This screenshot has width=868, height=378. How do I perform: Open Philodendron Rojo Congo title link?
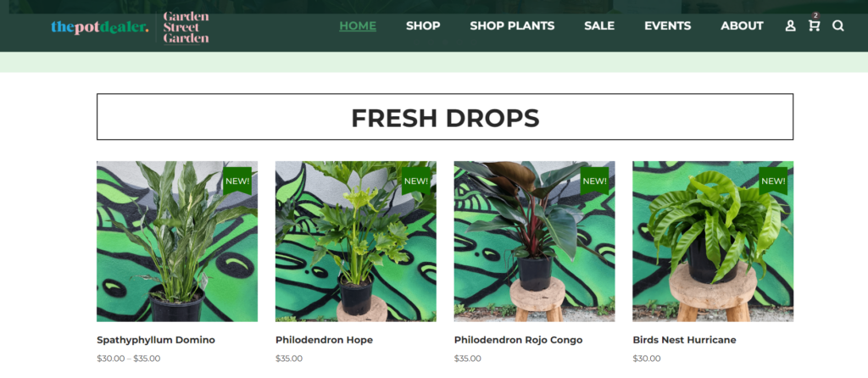point(518,340)
